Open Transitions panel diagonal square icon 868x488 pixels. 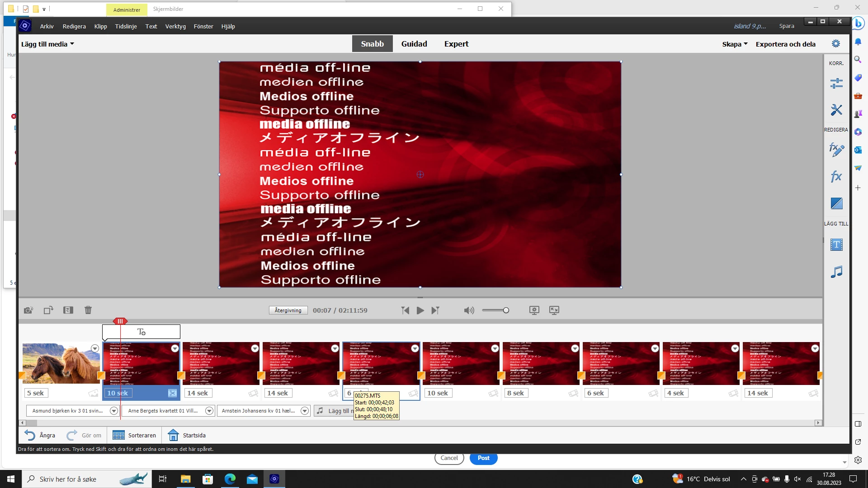(x=836, y=203)
